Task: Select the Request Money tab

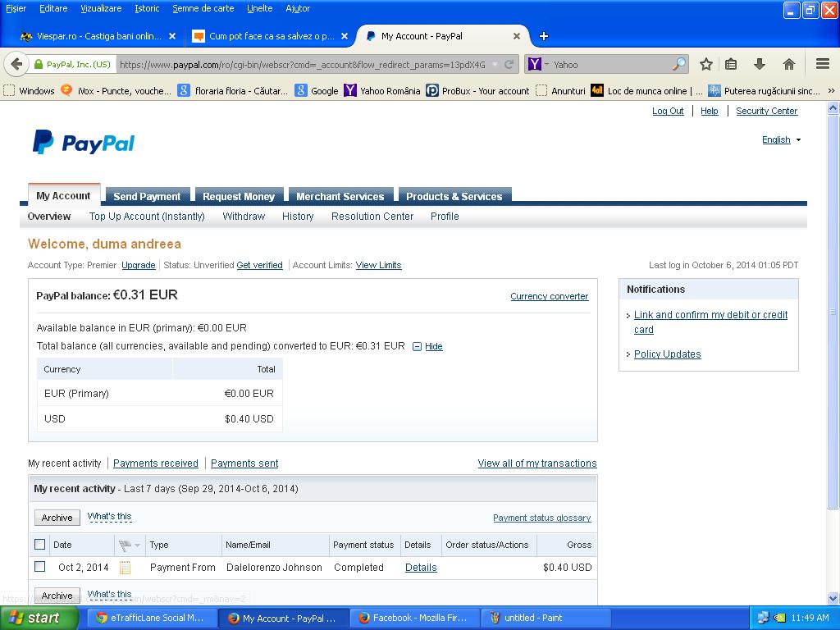Action: click(239, 196)
